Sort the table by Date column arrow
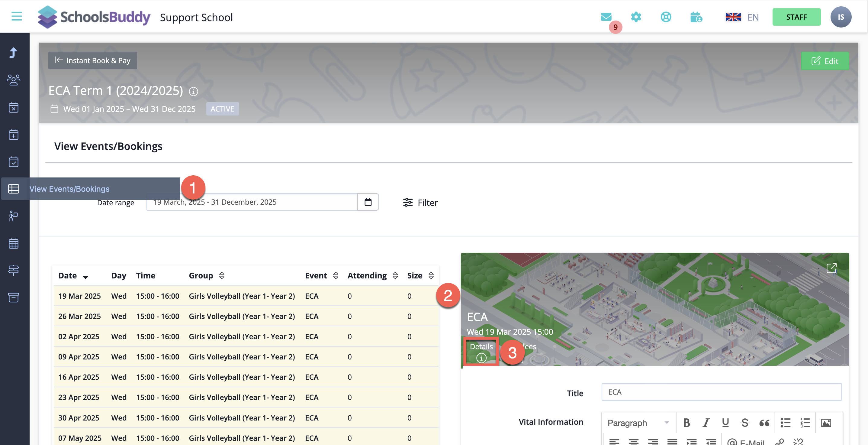The height and width of the screenshot is (445, 868). [85, 277]
